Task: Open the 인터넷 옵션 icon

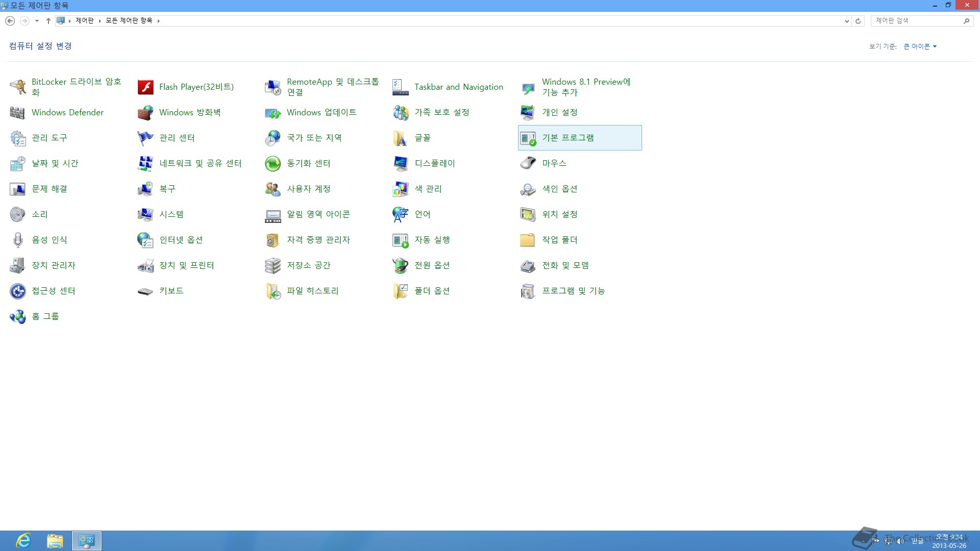Action: tap(145, 240)
